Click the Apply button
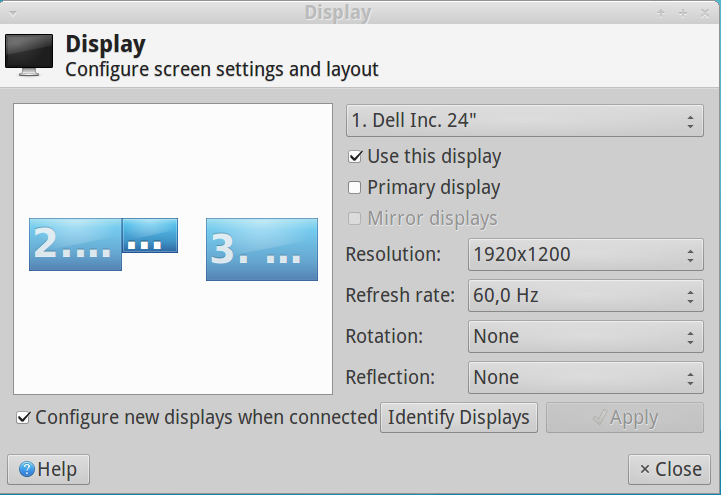The height and width of the screenshot is (495, 721). (x=625, y=417)
